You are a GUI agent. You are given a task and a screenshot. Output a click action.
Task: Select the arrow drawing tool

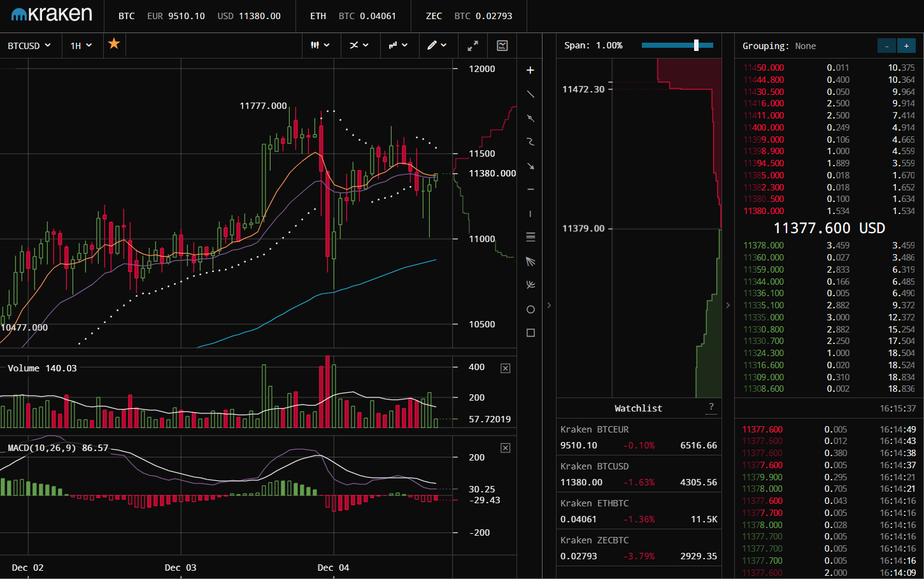[x=530, y=166]
